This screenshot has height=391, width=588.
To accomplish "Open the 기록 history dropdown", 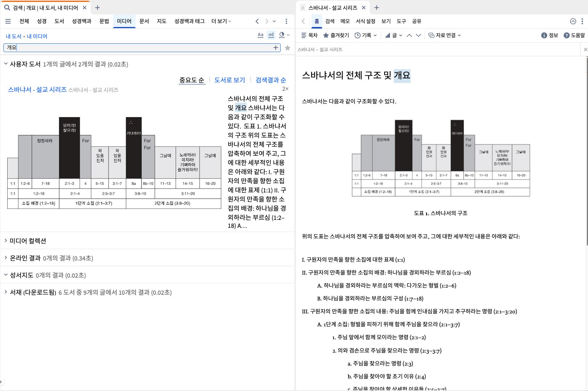I will (366, 35).
